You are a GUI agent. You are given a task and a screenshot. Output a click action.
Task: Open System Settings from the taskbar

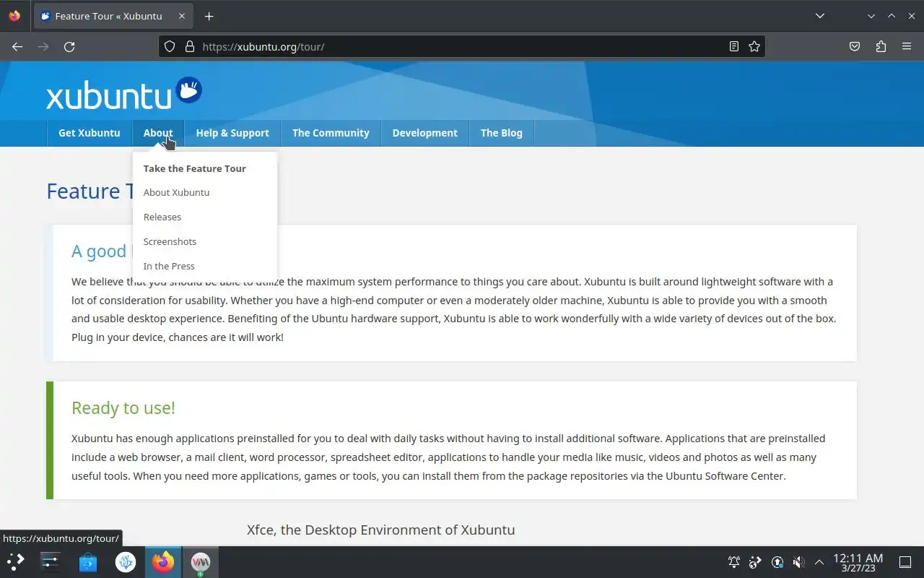51,561
